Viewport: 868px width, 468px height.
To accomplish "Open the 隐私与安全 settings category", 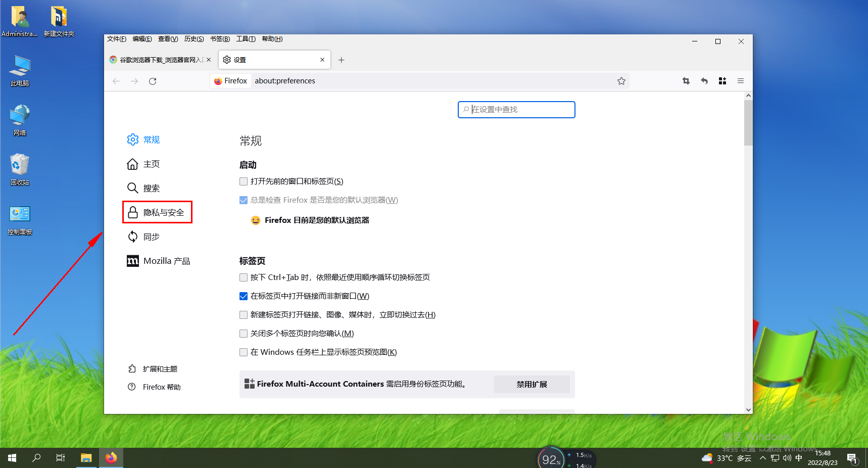I will click(157, 212).
